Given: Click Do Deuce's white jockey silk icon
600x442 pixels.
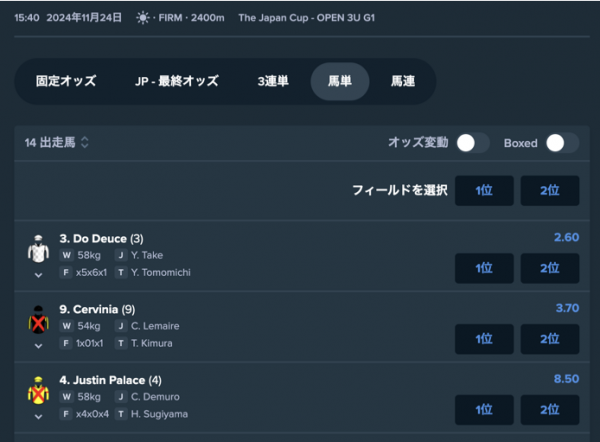Looking at the screenshot, I should pyautogui.click(x=38, y=249).
